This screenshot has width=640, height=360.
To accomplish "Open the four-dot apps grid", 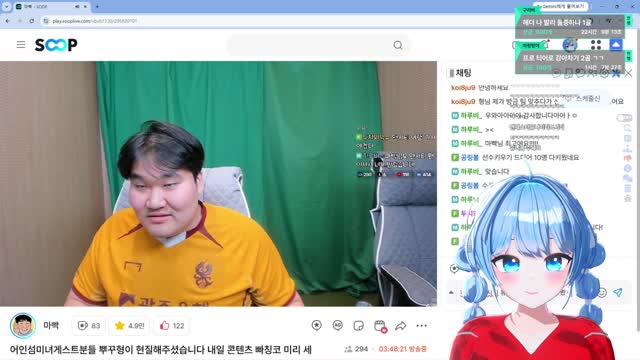I will 596,44.
